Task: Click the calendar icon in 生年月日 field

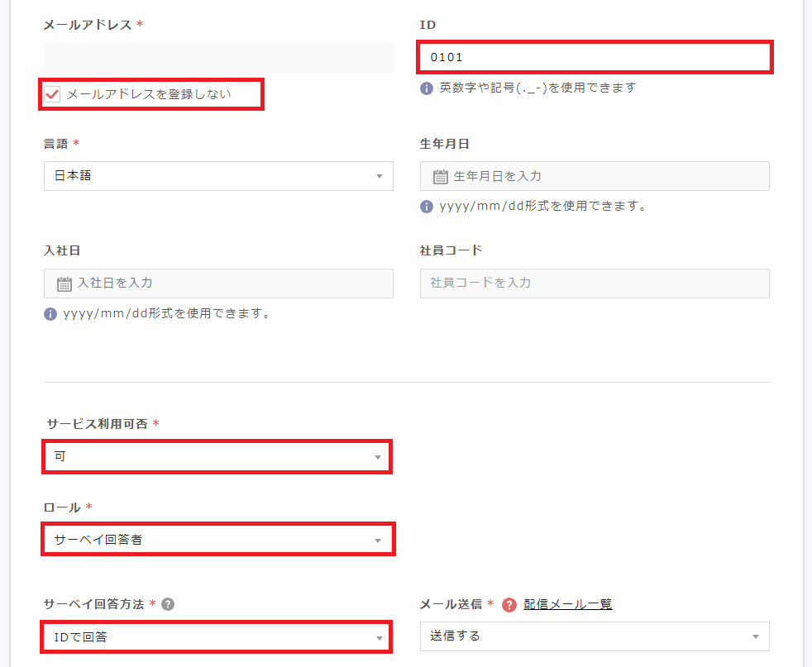Action: [x=441, y=176]
